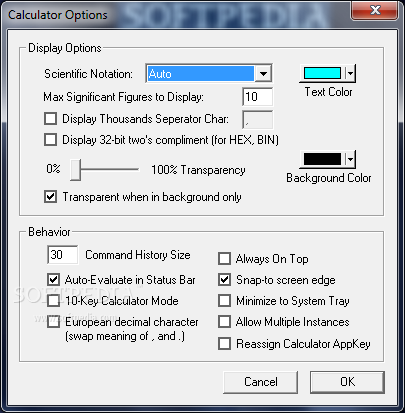Image resolution: width=405 pixels, height=413 pixels.
Task: Open the Background Color dropdown arrow
Action: pos(350,159)
